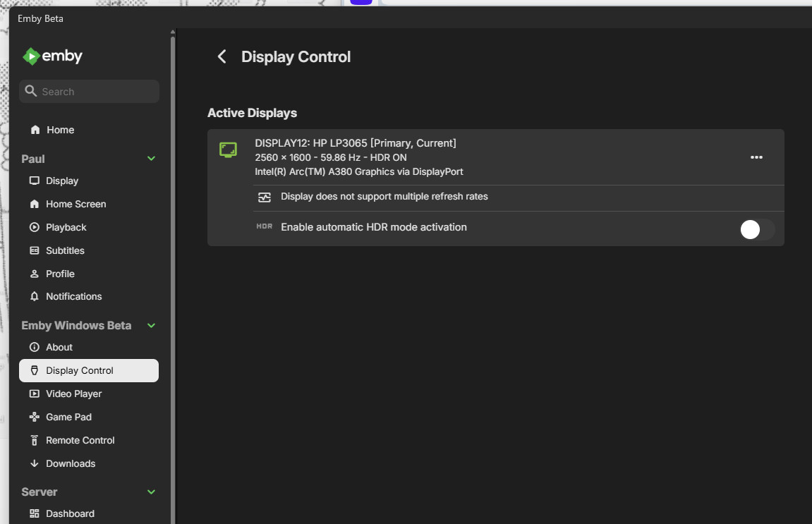Click the Playback play-circle icon
This screenshot has height=524, width=812.
[x=34, y=228]
